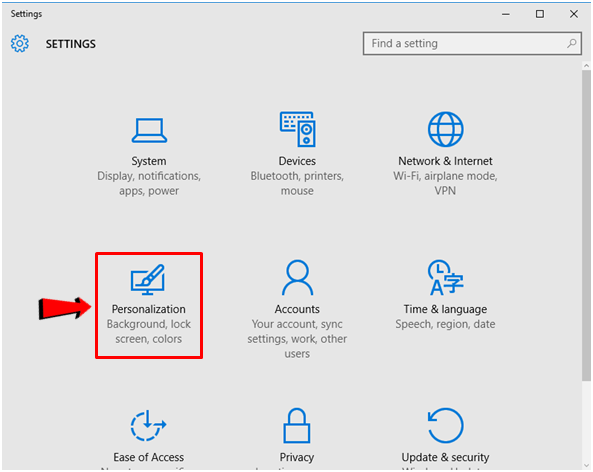Image resolution: width=593 pixels, height=472 pixels.
Task: Click the Privacy label
Action: coord(297,458)
